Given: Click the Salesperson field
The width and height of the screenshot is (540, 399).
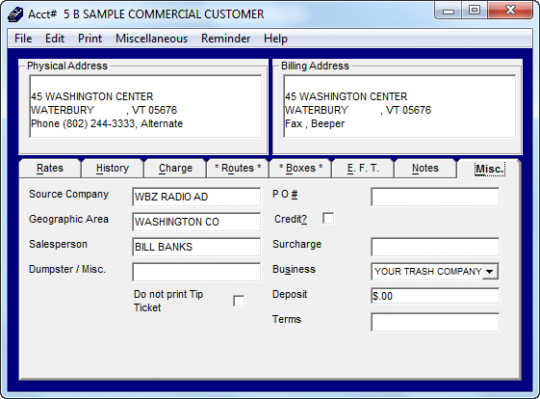Looking at the screenshot, I should point(196,247).
